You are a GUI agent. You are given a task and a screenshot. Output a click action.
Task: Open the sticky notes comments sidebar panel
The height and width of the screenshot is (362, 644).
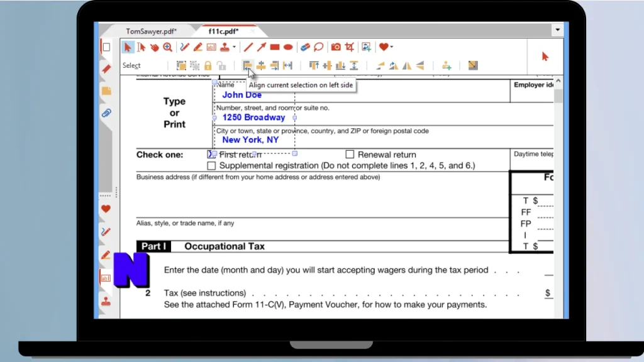point(106,90)
